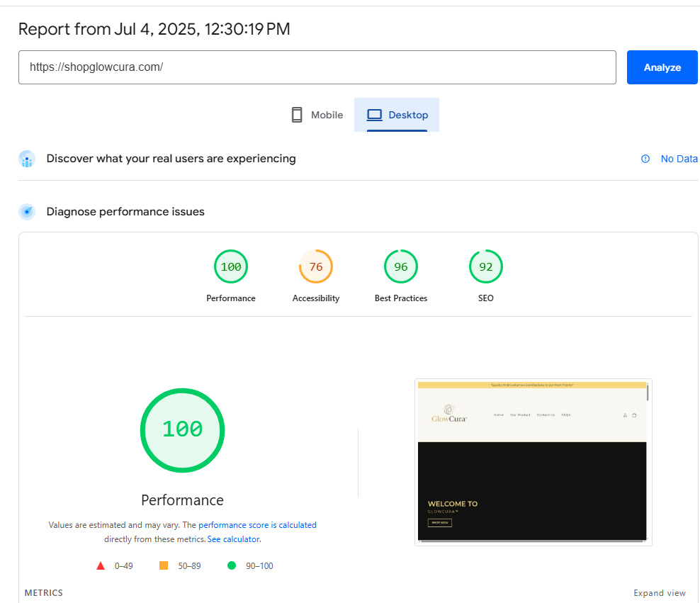
Task: Click the Desktop monitor icon
Action: [374, 115]
